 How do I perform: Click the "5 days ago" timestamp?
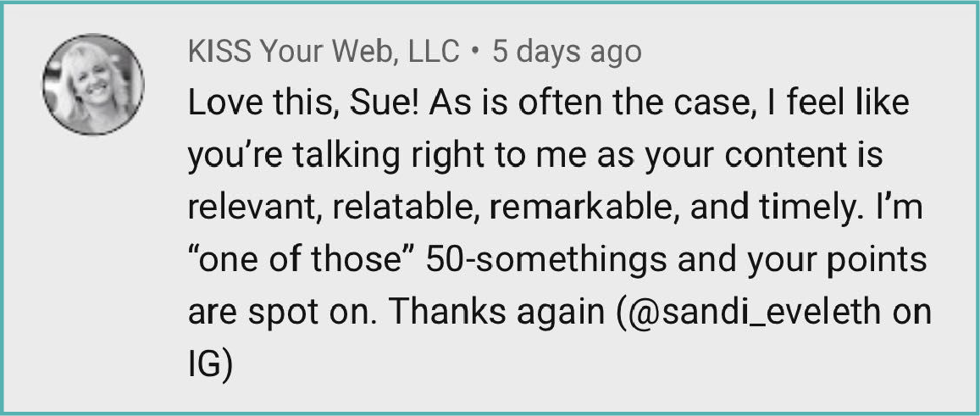pos(567,53)
